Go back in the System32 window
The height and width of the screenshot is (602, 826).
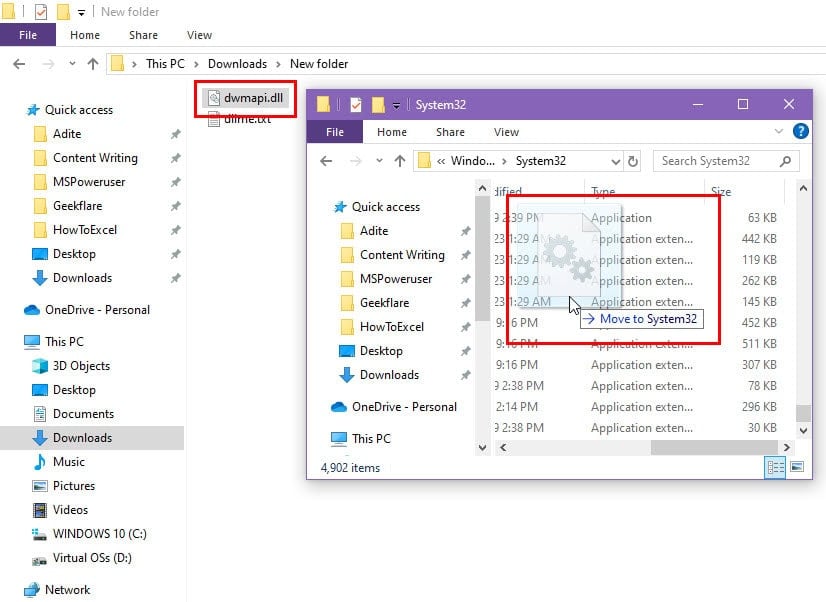326,161
